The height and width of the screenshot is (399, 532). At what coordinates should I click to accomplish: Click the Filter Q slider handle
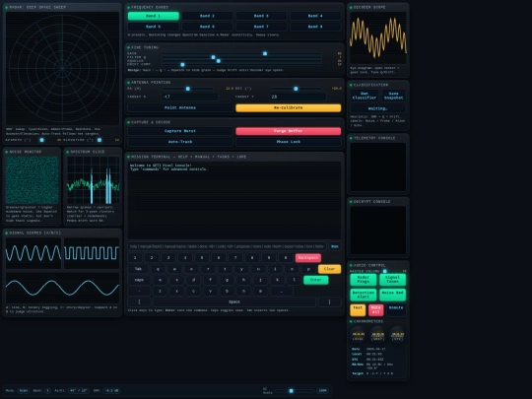(213, 57)
